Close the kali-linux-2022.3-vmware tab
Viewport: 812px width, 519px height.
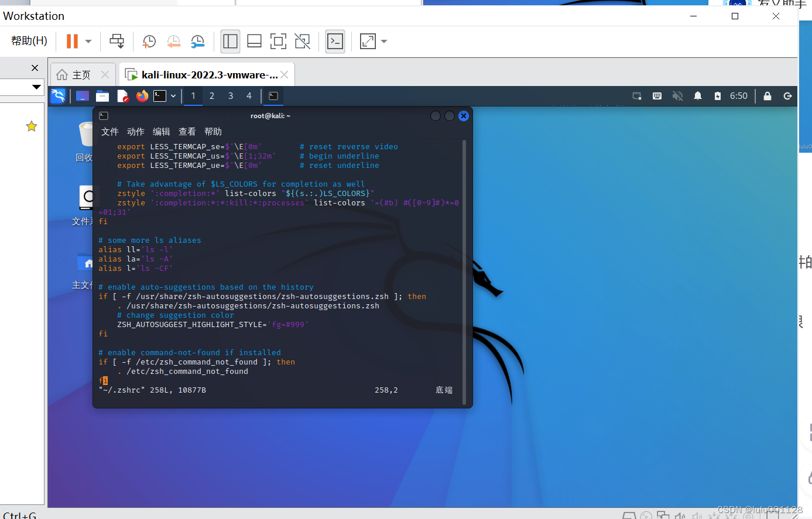[285, 74]
